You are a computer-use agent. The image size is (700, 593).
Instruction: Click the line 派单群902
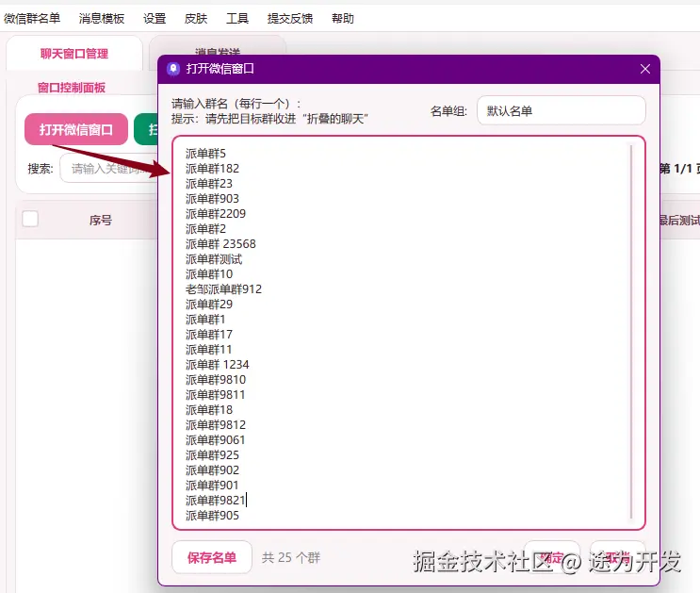coord(212,470)
